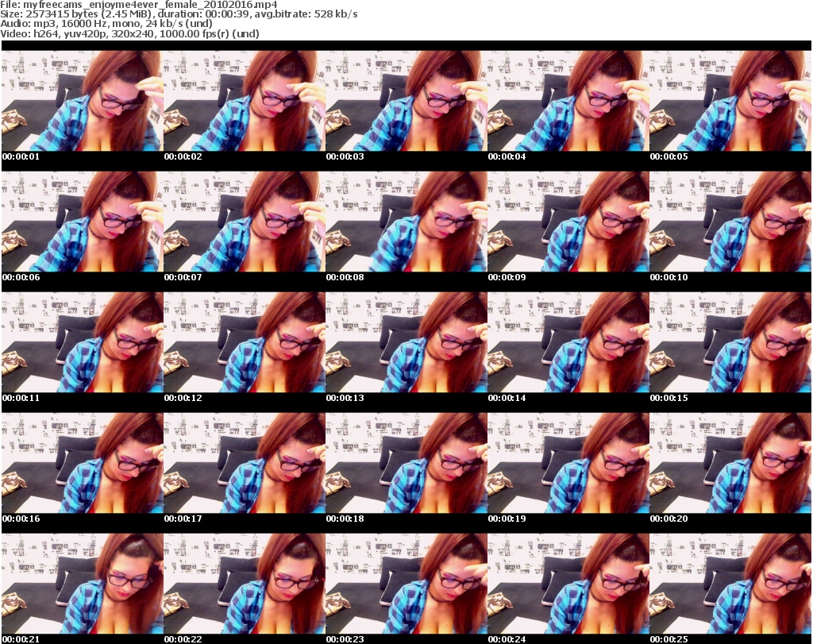Select the frame thumbnail at 00:00:10

tap(730, 222)
